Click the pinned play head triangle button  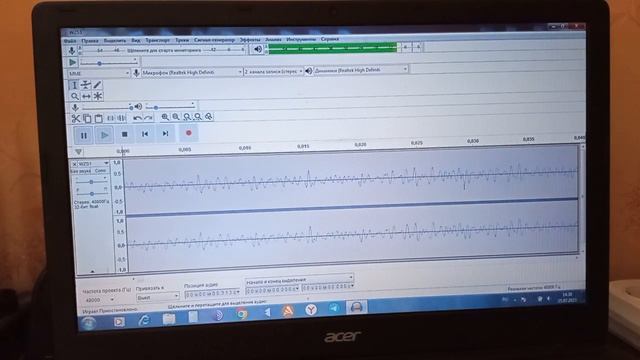(78, 152)
